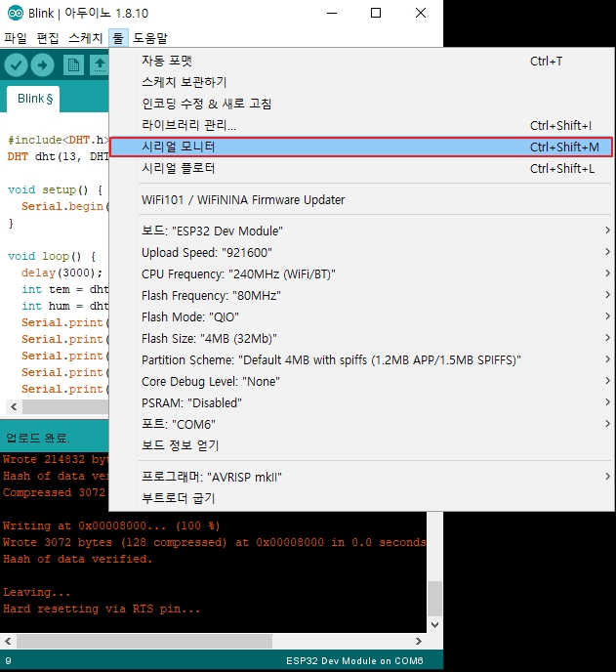The image size is (616, 672).
Task: Click the line number 9 in status bar
Action: click(x=8, y=661)
